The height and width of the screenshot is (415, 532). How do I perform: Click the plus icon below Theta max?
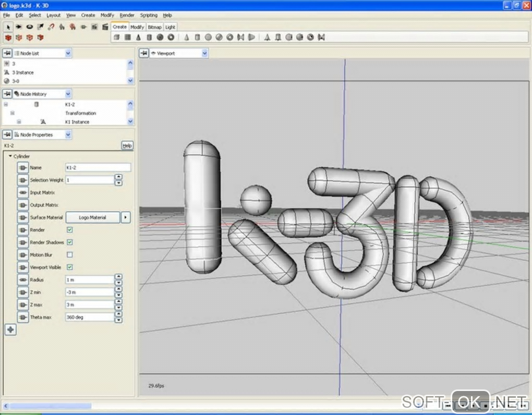pyautogui.click(x=10, y=329)
